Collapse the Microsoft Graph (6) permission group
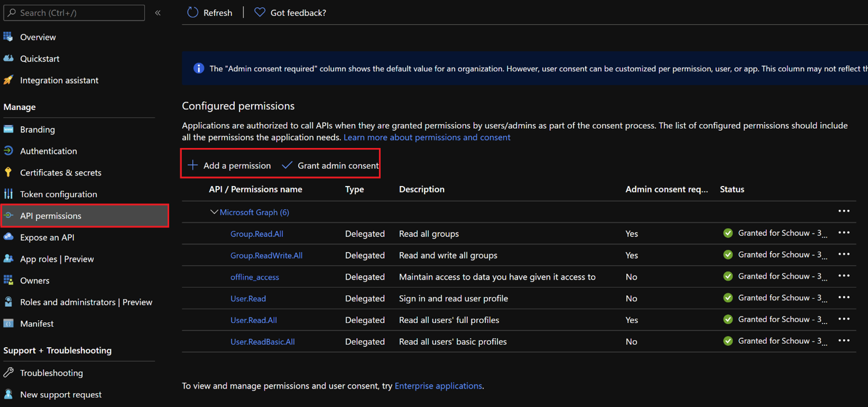This screenshot has width=868, height=407. pyautogui.click(x=214, y=212)
